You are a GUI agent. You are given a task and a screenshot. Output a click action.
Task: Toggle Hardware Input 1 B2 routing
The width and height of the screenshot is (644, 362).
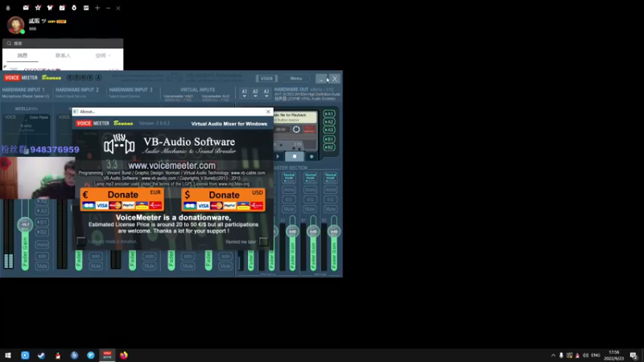tap(42, 232)
